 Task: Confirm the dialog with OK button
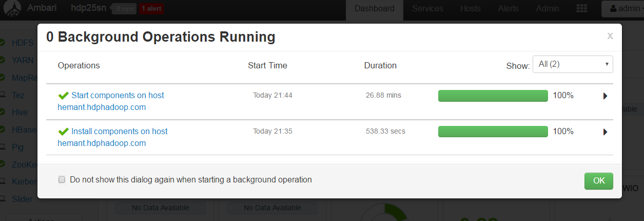[x=599, y=181]
